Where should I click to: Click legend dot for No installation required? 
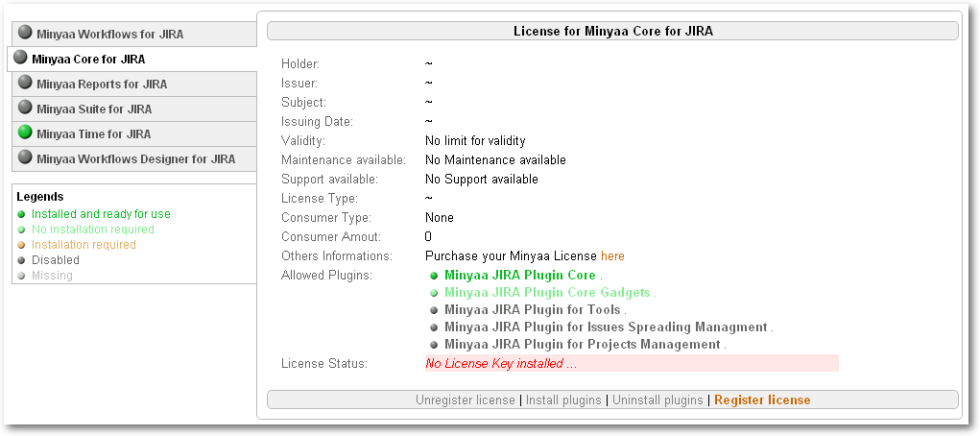click(21, 230)
